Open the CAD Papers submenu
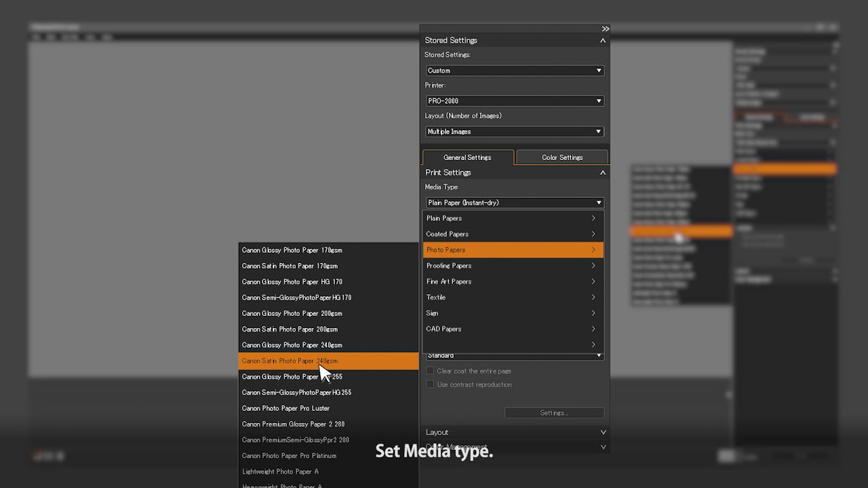868x488 pixels. tap(513, 329)
